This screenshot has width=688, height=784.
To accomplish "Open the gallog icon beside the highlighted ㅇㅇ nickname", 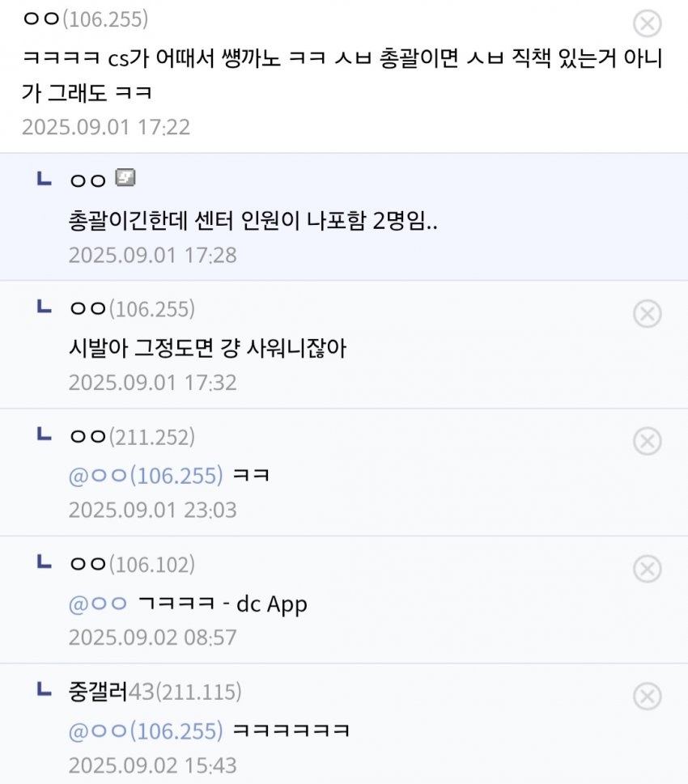I will point(125,177).
